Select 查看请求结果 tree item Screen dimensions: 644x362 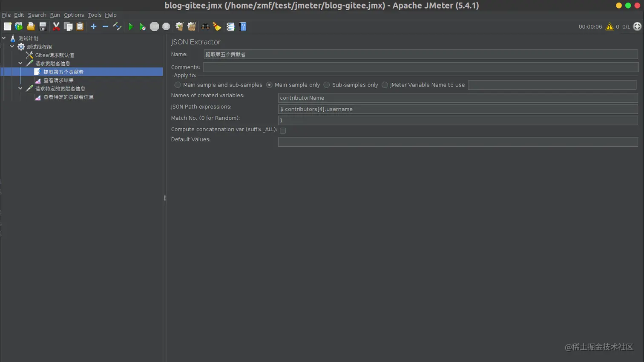(58, 80)
